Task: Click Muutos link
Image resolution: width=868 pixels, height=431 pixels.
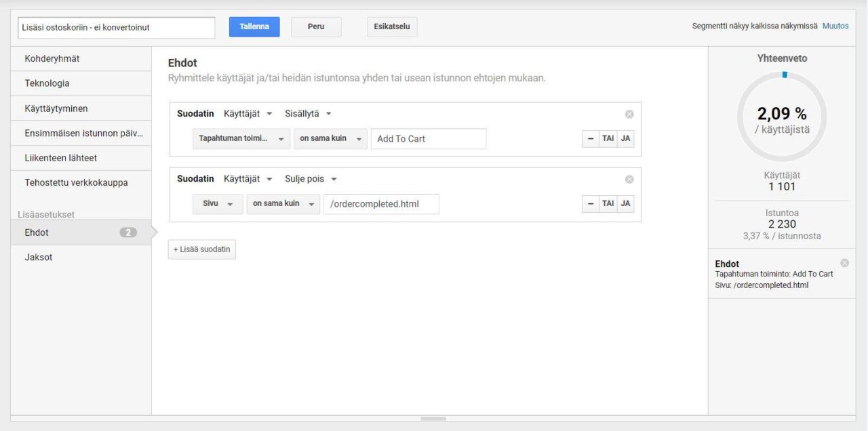Action: point(835,26)
